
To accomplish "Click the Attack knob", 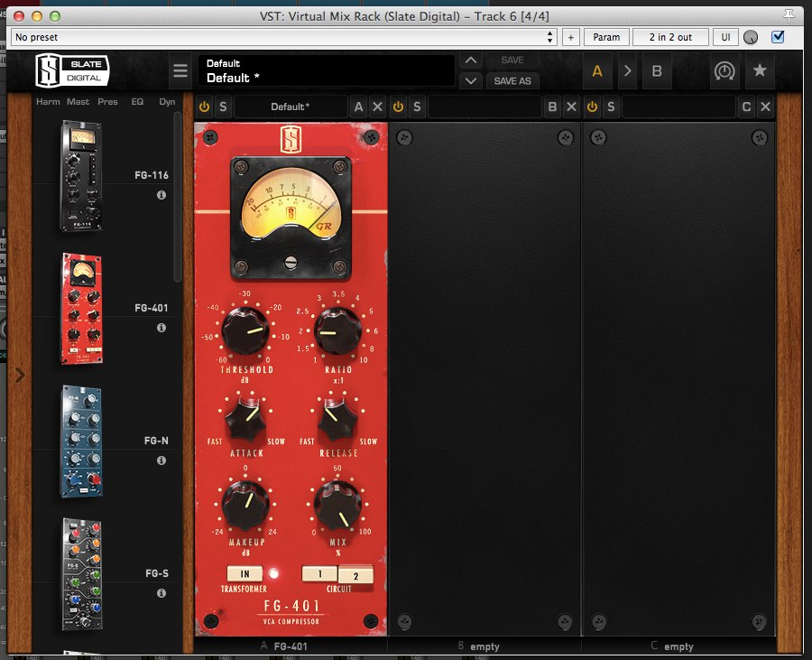I will 246,420.
